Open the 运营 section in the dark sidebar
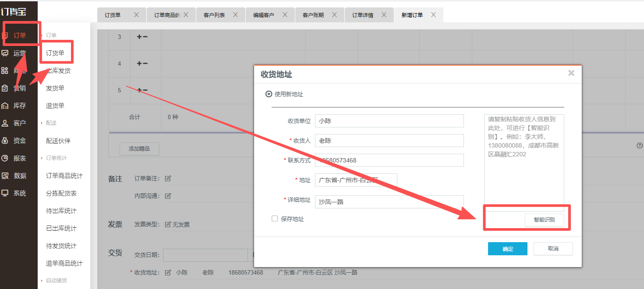This screenshot has height=289, width=644. [x=19, y=53]
